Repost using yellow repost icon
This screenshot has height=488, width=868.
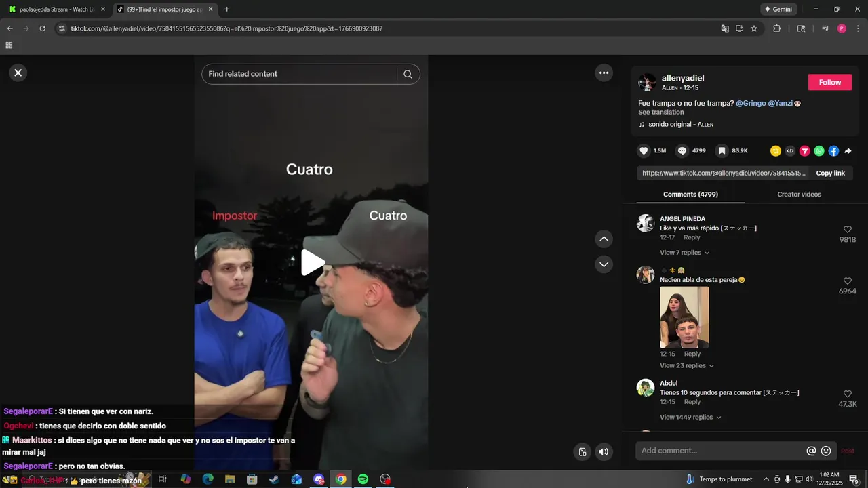click(x=776, y=151)
